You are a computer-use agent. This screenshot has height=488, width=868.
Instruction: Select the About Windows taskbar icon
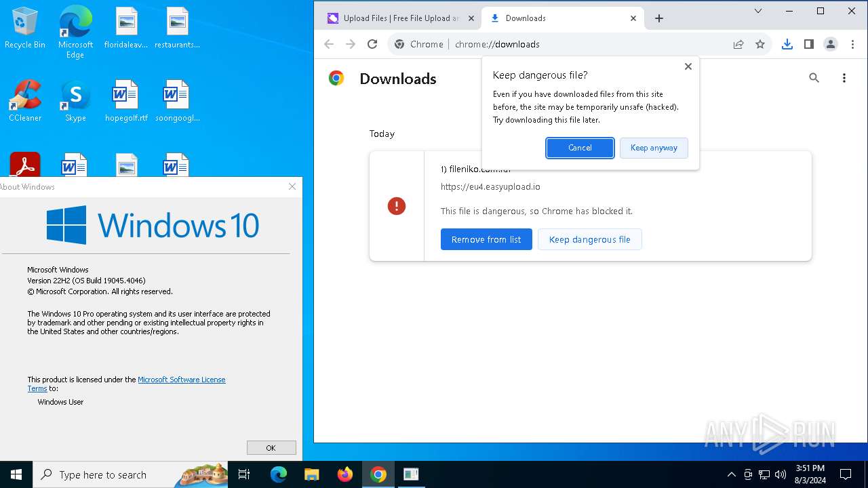[411, 474]
